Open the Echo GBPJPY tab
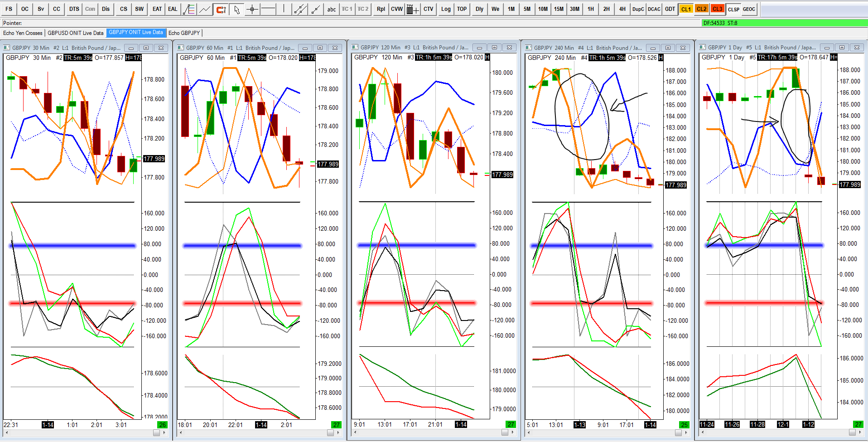The height and width of the screenshot is (442, 868). [184, 33]
